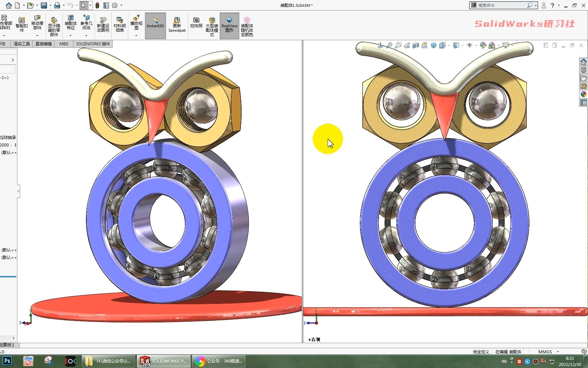Viewport: 588px width, 368px height.
Task: Click the View Settings monitor icon
Action: (506, 45)
